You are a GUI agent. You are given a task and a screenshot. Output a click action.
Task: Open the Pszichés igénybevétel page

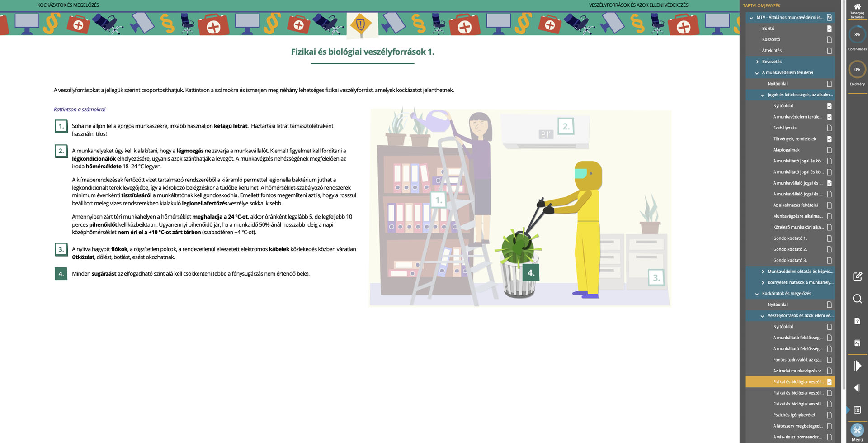pyautogui.click(x=794, y=415)
